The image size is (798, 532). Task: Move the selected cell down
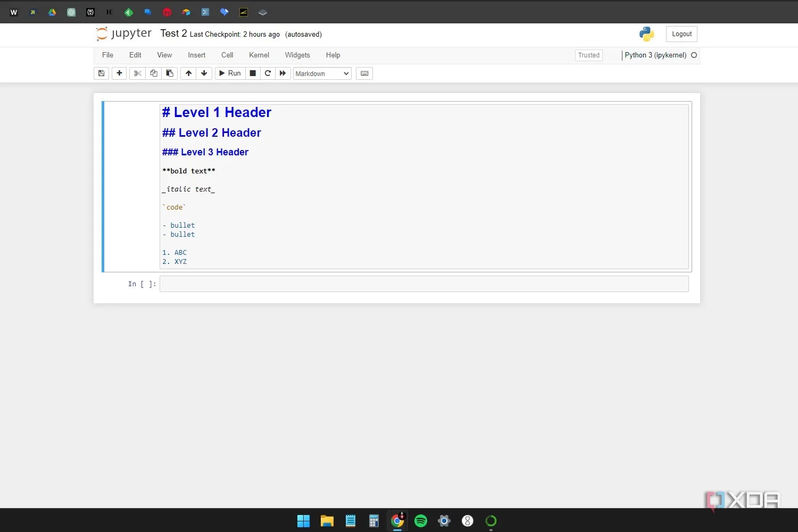[x=204, y=73]
